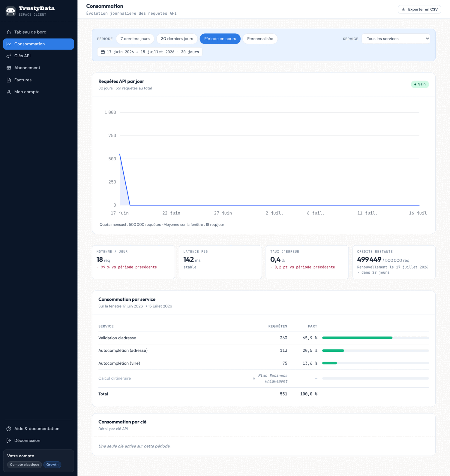Click the 113 requests value
The height and width of the screenshot is (476, 450).
283,350
